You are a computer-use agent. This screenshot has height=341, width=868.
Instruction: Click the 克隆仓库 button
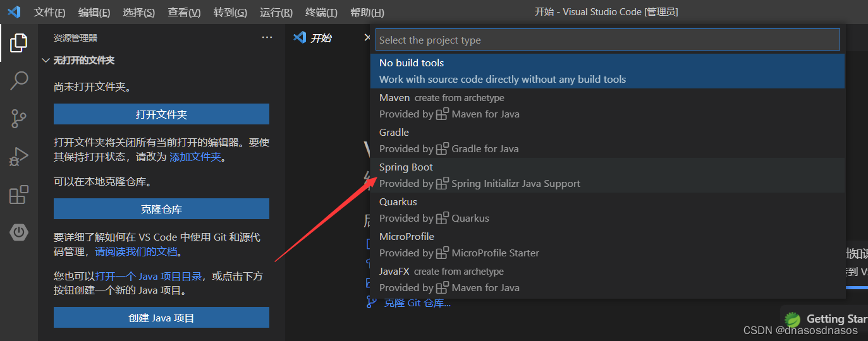pyautogui.click(x=161, y=209)
